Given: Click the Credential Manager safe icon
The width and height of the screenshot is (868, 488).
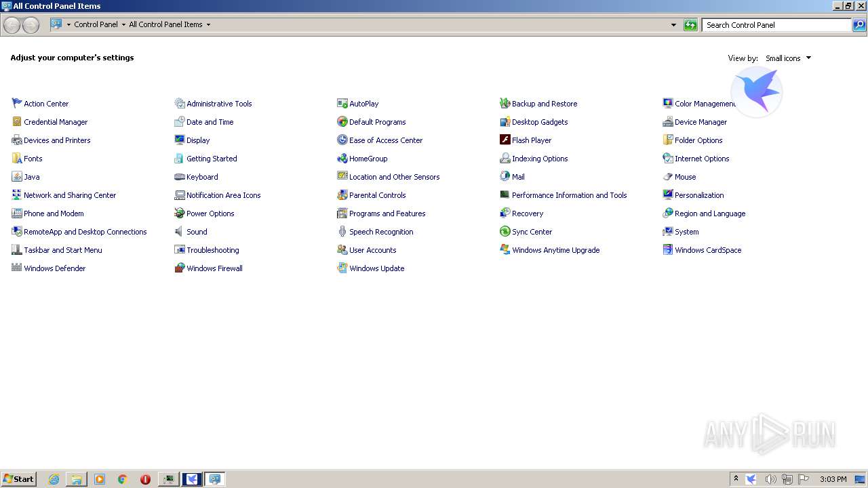Looking at the screenshot, I should coord(17,122).
